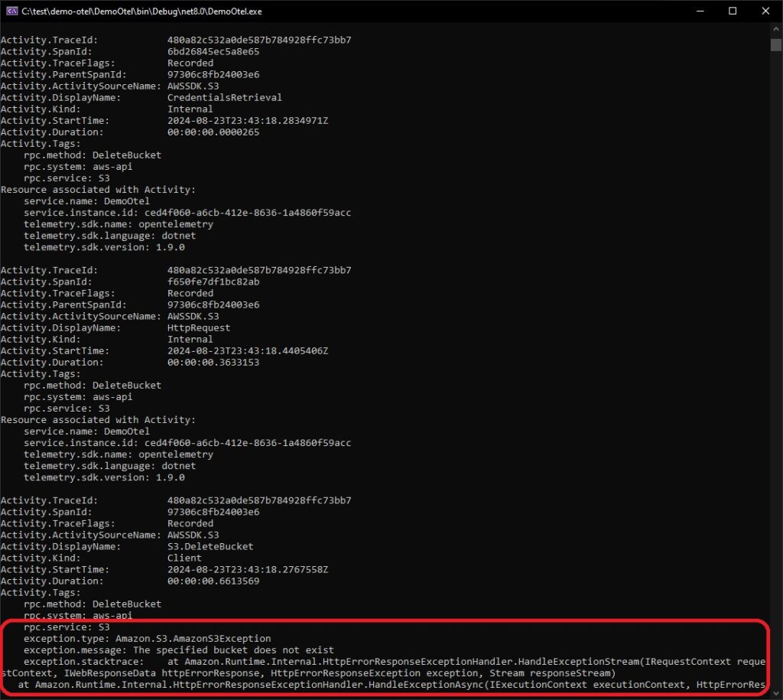Click DisplayName value CredentialsRetrieval
783x700 pixels.
224,97
